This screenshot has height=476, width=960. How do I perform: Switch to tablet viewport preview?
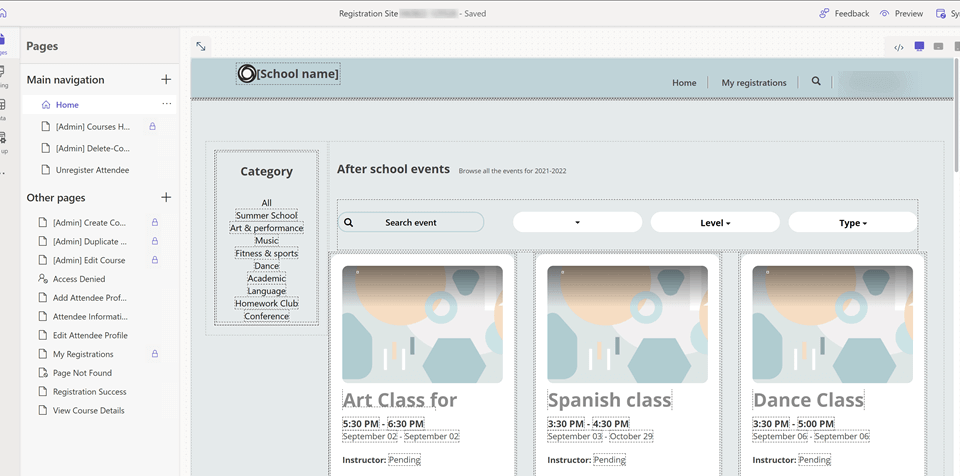click(938, 47)
